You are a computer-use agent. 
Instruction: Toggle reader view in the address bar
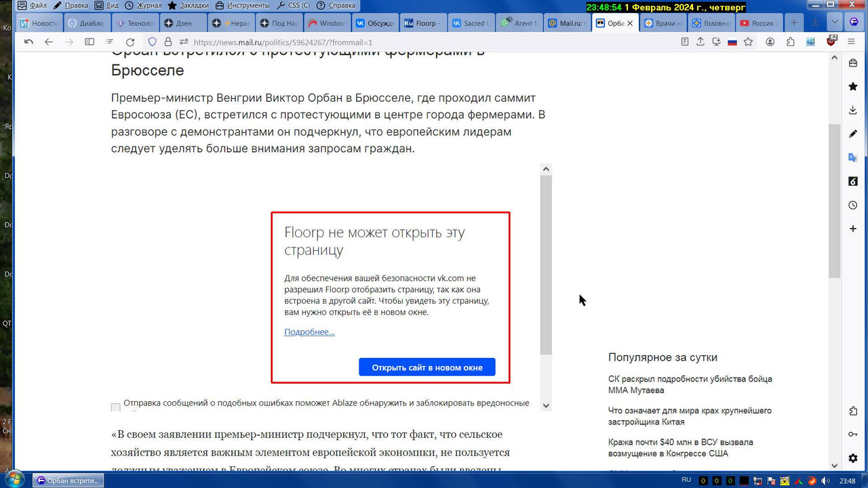click(x=685, y=41)
